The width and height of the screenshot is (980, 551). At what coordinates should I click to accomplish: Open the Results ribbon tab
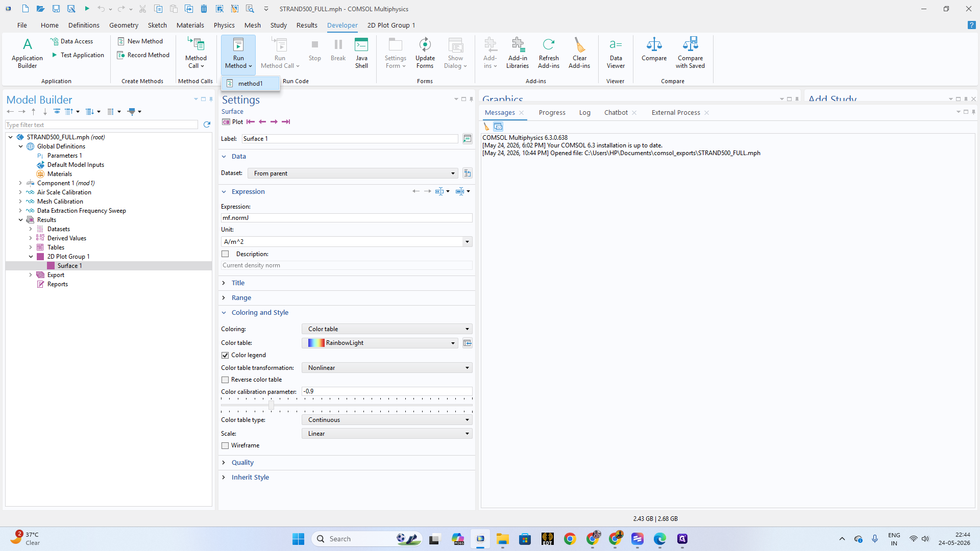307,25
